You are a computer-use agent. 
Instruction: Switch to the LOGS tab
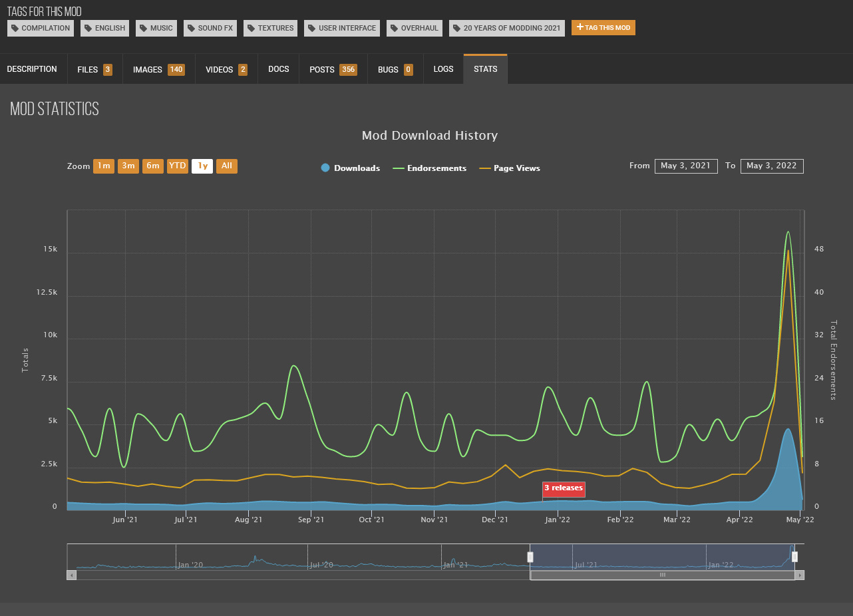pos(443,69)
